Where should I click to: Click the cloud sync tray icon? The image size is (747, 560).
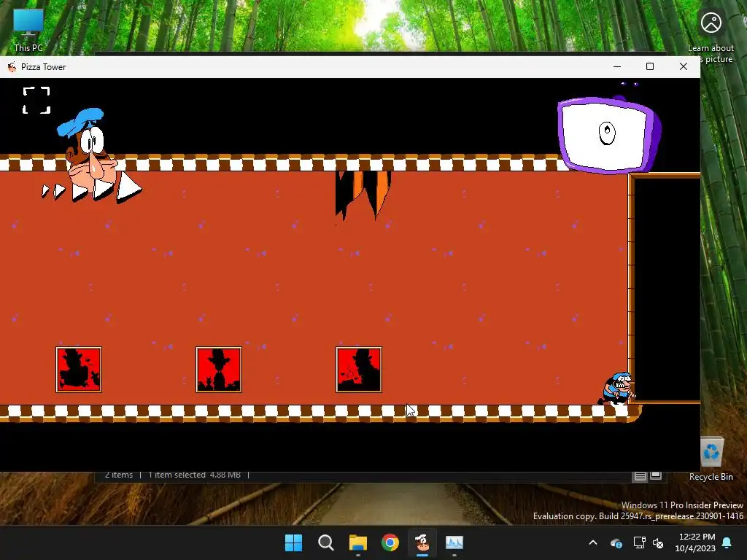[616, 542]
